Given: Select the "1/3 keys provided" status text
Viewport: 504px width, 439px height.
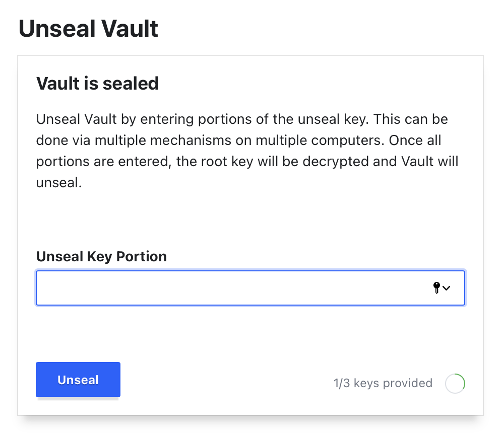Looking at the screenshot, I should click(x=383, y=383).
